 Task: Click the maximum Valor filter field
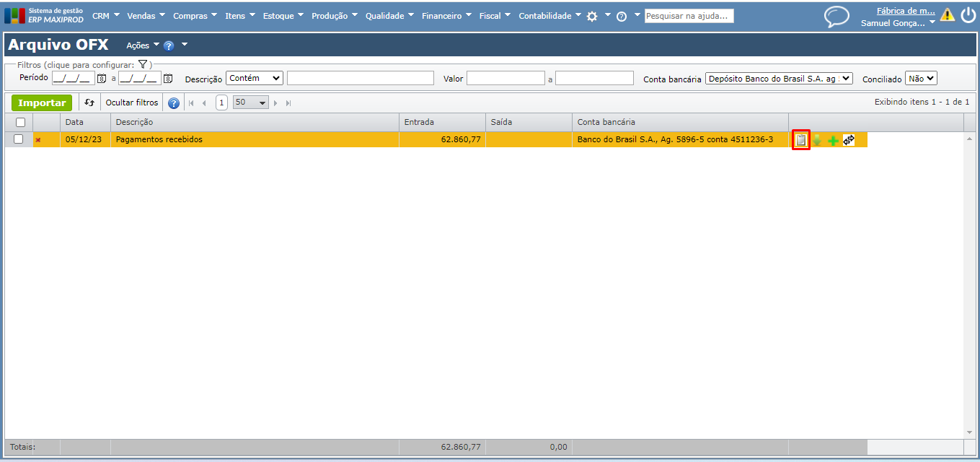[x=594, y=78]
